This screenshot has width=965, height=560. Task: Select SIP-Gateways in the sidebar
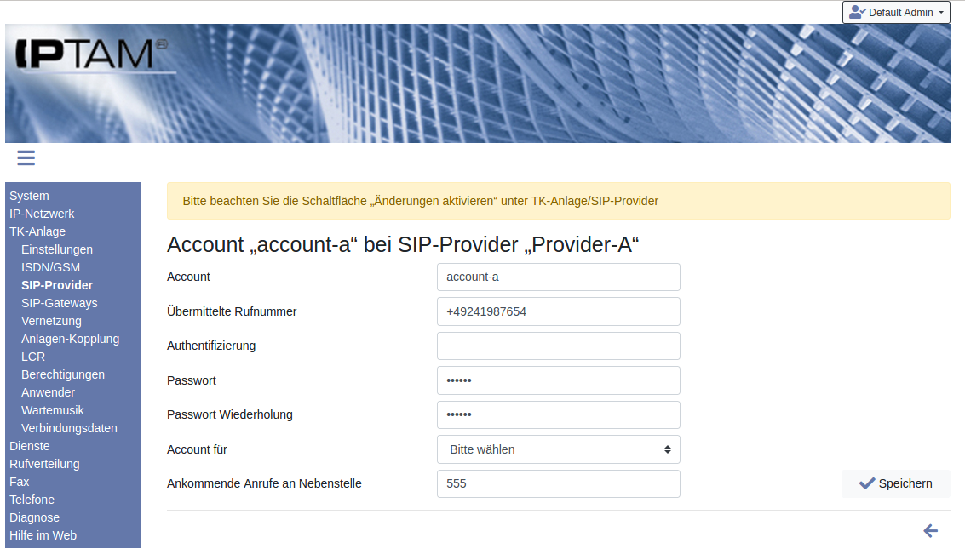[60, 303]
